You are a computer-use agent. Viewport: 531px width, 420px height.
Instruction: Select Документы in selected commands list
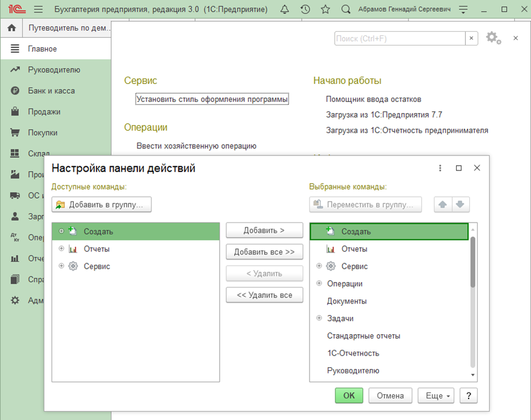click(389, 301)
